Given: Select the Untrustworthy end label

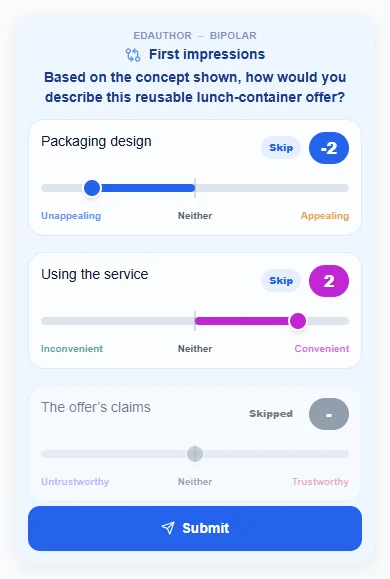Looking at the screenshot, I should click(75, 482).
